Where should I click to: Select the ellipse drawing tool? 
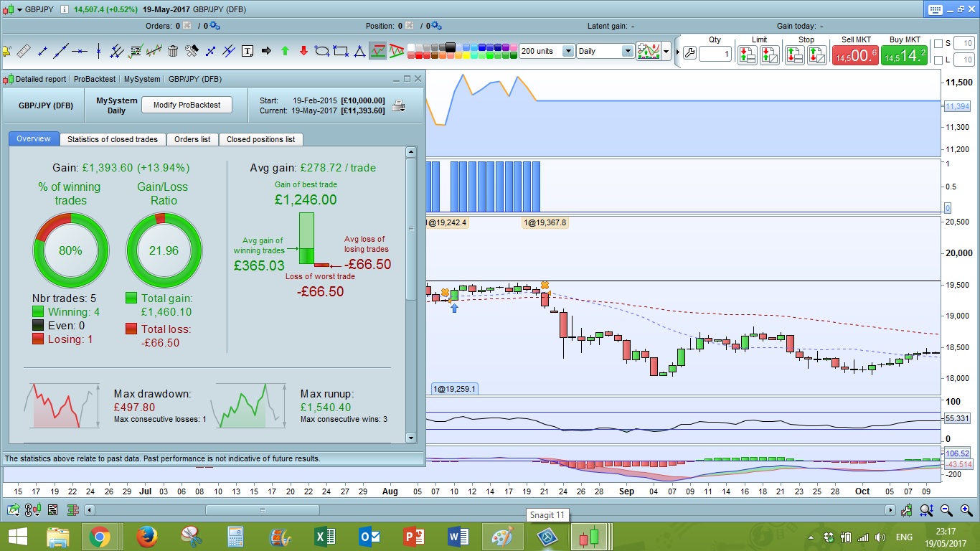[322, 51]
